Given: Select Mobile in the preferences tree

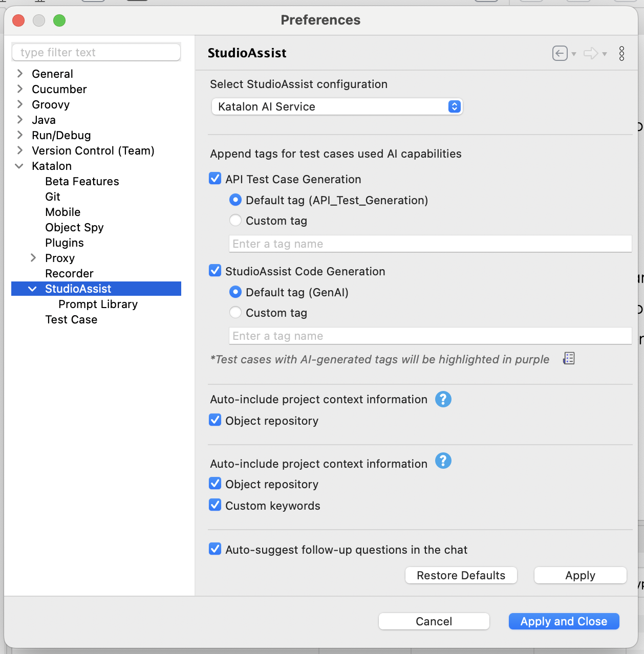Looking at the screenshot, I should pyautogui.click(x=63, y=212).
